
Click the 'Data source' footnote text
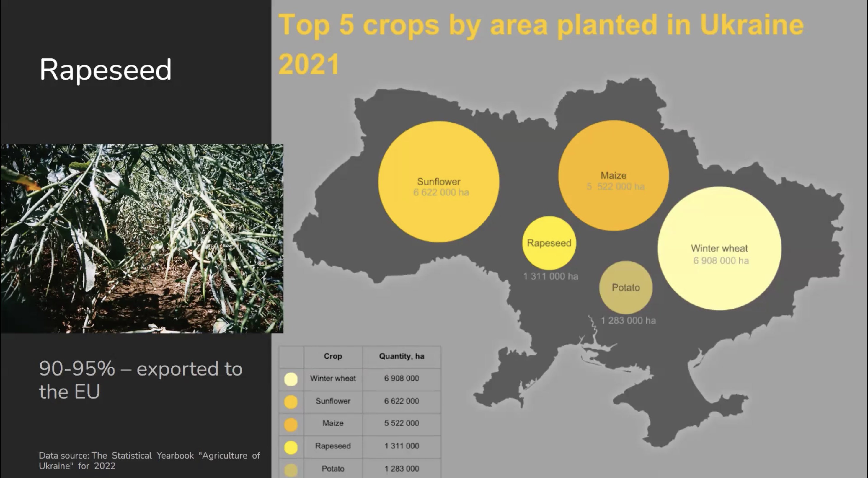149,461
